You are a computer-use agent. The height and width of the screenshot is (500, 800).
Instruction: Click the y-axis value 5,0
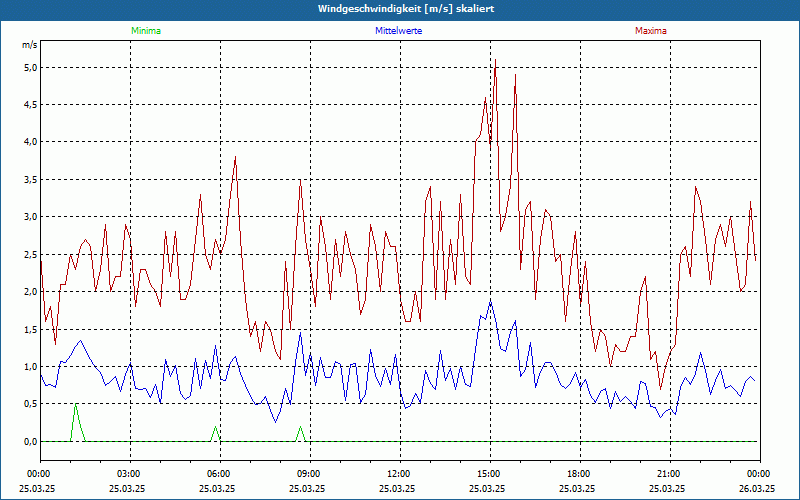tap(31, 67)
